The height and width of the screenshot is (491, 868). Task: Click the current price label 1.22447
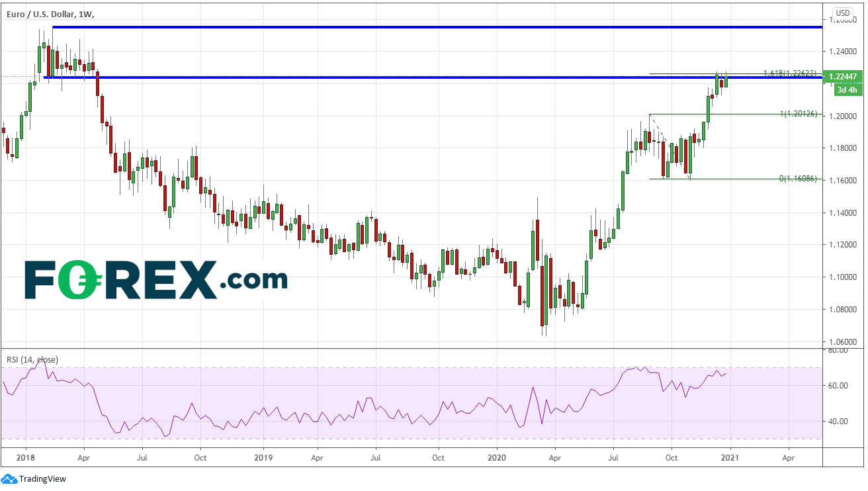[844, 77]
